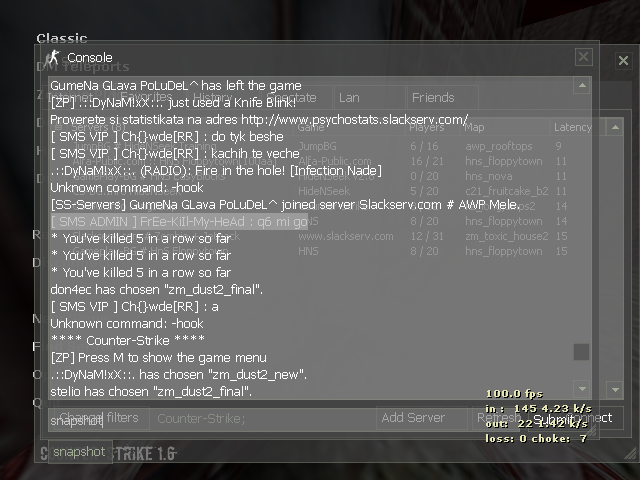Close the Console window
640x480 pixels.
[583, 57]
